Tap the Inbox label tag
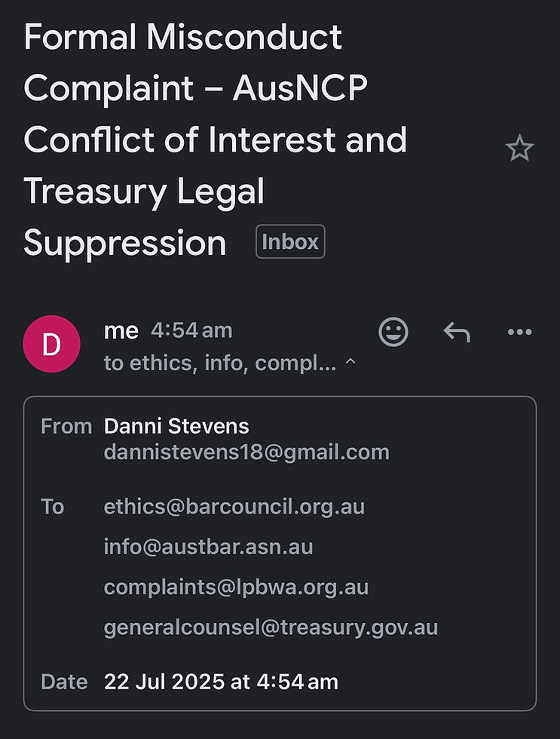 290,241
